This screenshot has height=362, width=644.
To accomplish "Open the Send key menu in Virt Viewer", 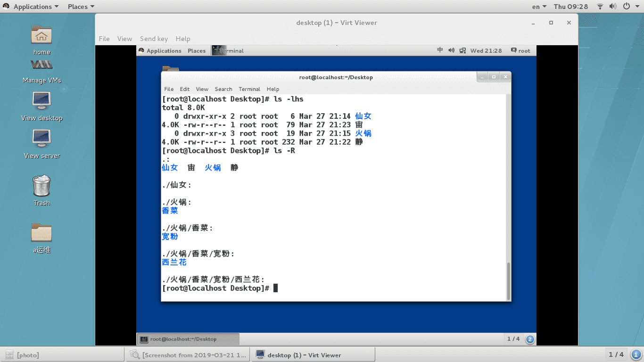I will tap(154, 39).
